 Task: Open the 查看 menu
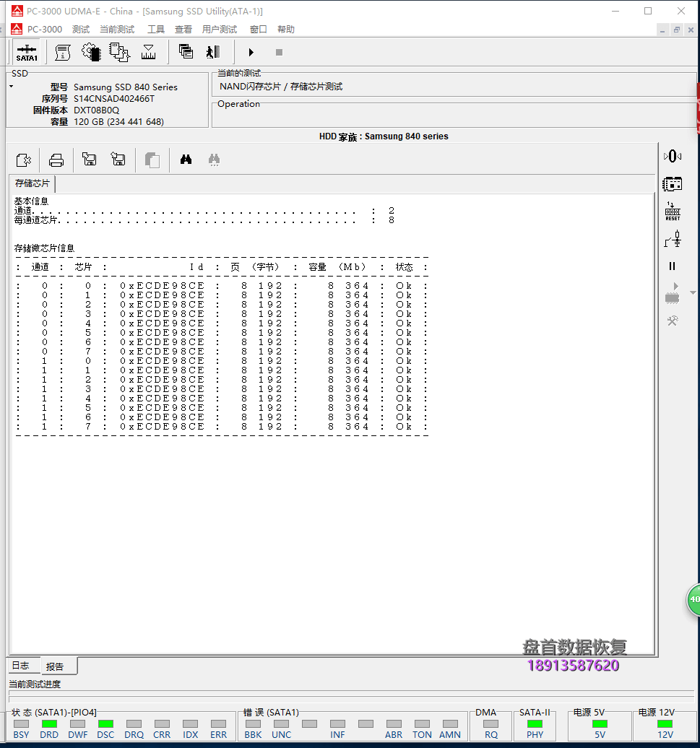pos(183,29)
